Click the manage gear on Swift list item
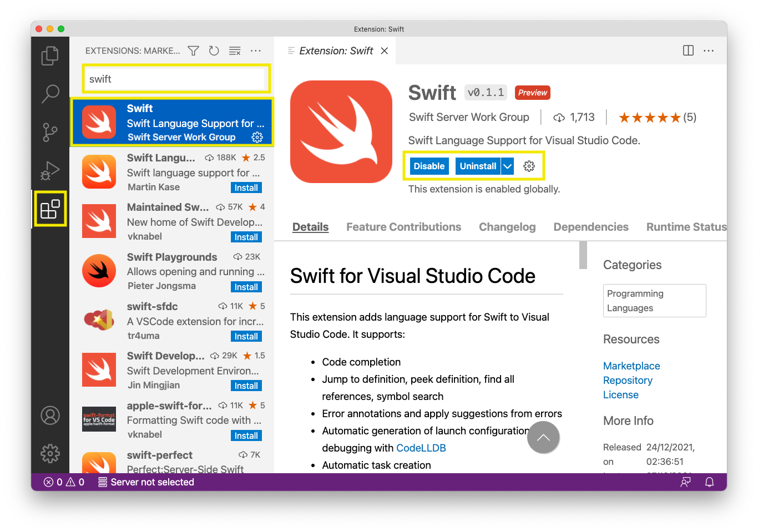 257,137
